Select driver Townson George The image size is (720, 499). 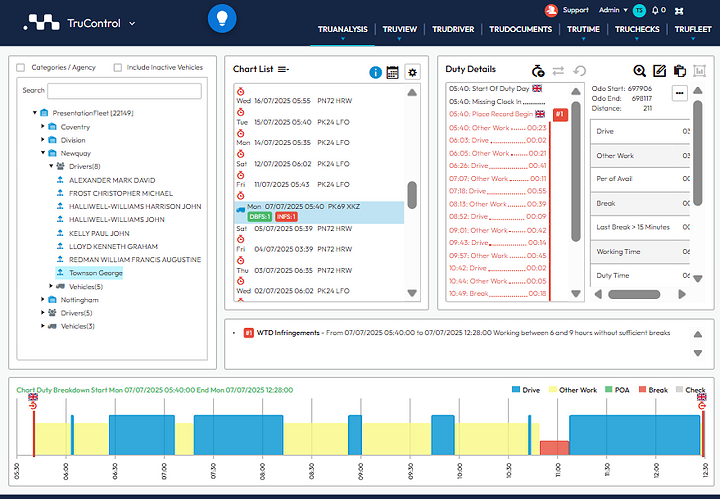click(96, 273)
